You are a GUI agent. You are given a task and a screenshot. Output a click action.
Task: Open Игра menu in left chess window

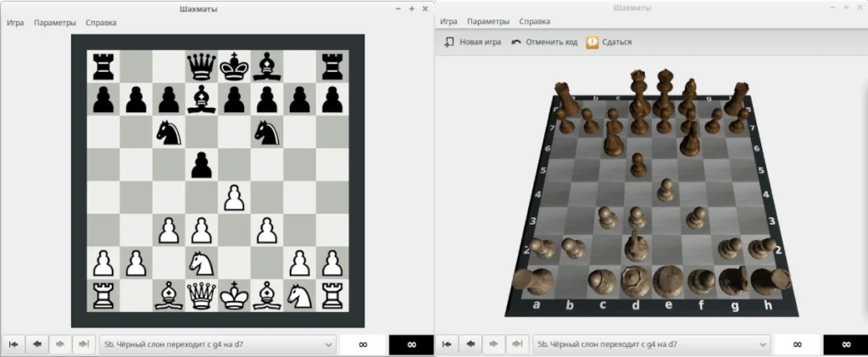coord(15,23)
